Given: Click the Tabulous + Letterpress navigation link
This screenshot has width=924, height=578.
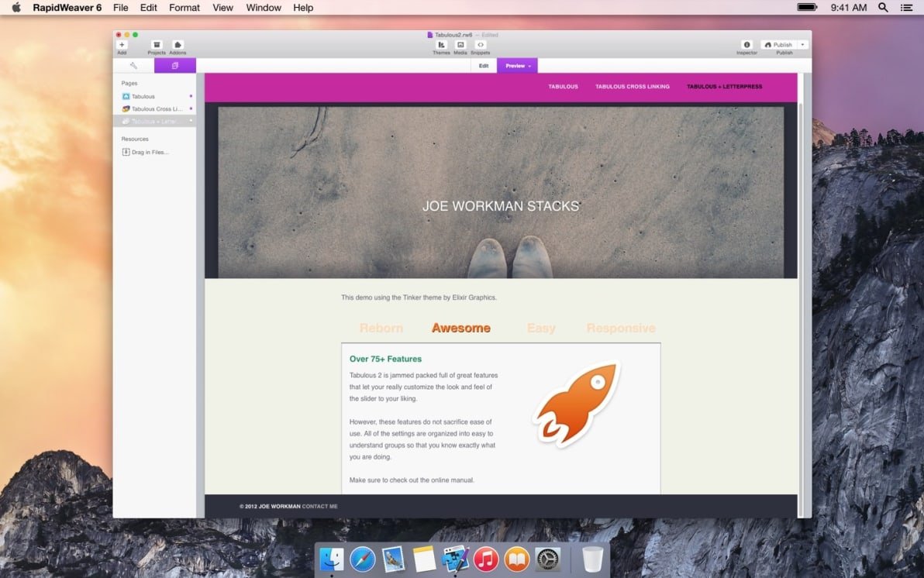Looking at the screenshot, I should (x=724, y=87).
